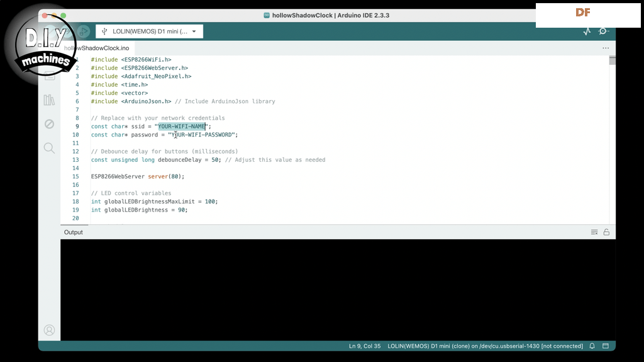
Task: Click the green maximize window button
Action: 64,16
